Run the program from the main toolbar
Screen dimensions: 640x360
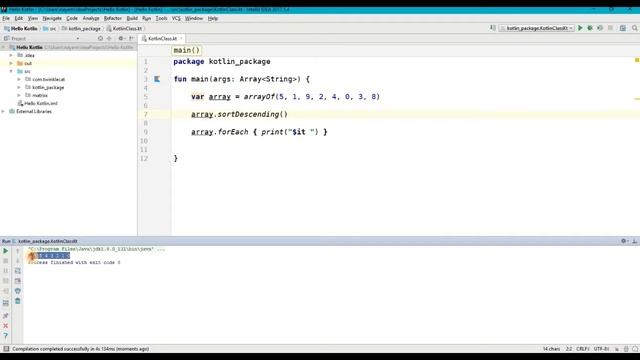580,28
